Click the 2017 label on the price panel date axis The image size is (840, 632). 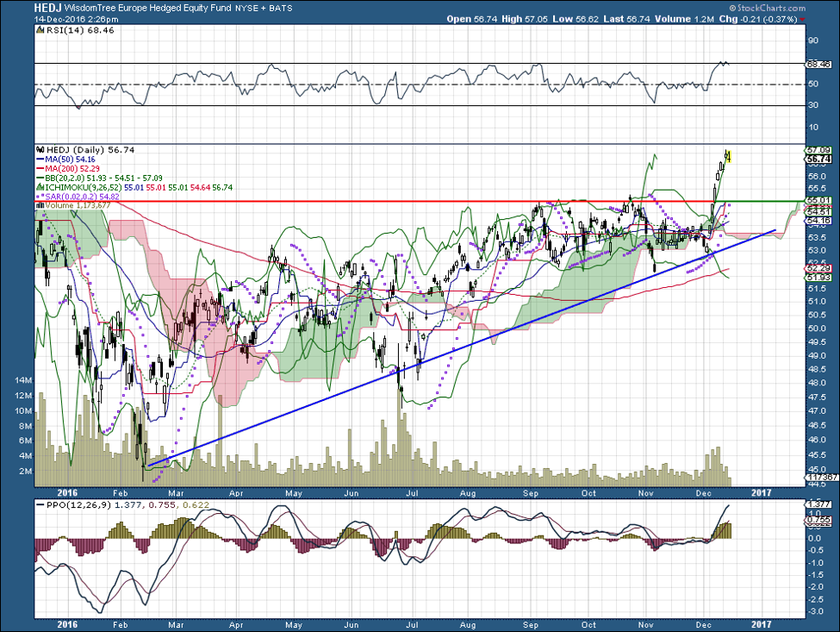click(x=762, y=492)
